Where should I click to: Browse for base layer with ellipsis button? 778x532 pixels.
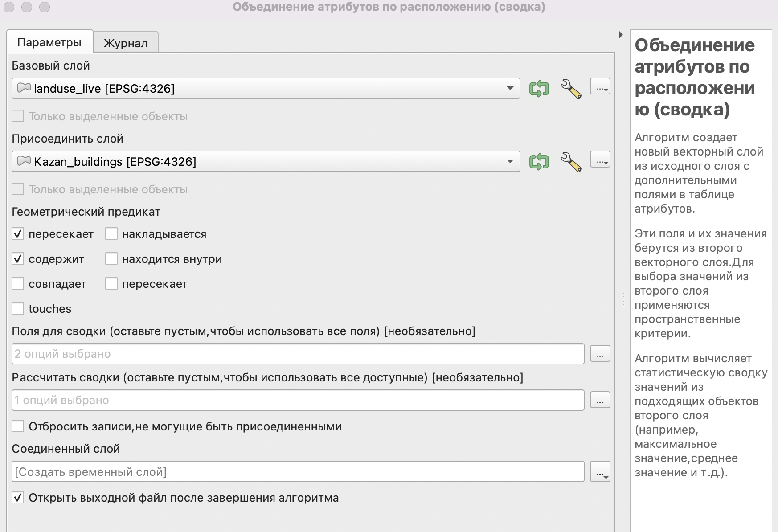(600, 86)
